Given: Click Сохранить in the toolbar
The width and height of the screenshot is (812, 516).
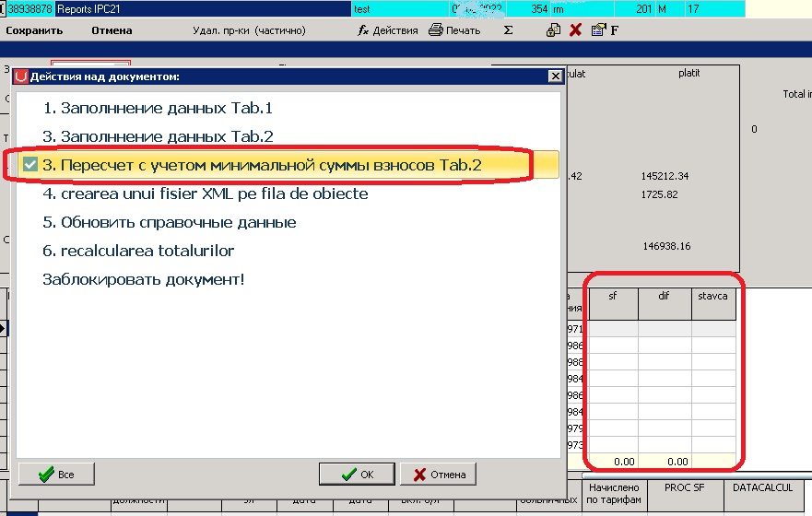Looking at the screenshot, I should pos(34,30).
